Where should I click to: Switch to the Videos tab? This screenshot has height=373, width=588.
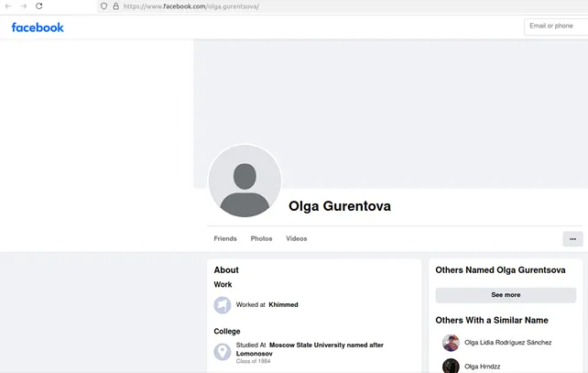pyautogui.click(x=296, y=238)
